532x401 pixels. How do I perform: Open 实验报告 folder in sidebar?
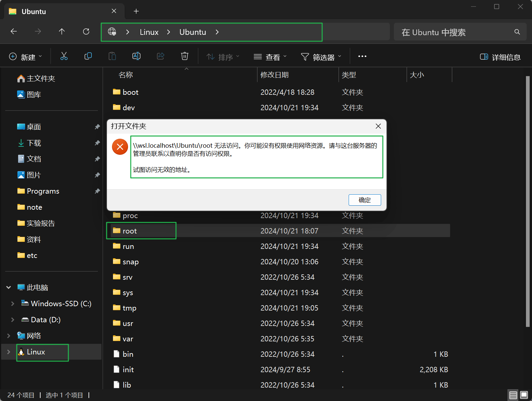coord(36,223)
